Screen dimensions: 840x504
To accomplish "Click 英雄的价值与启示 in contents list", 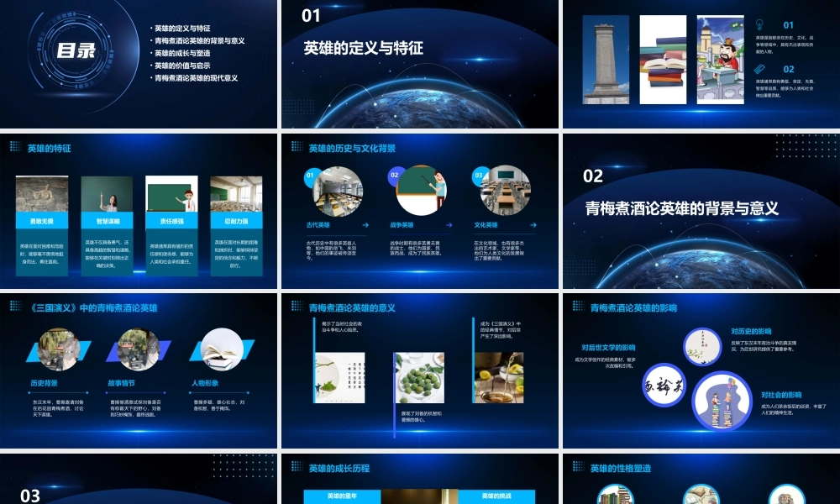I will point(182,66).
